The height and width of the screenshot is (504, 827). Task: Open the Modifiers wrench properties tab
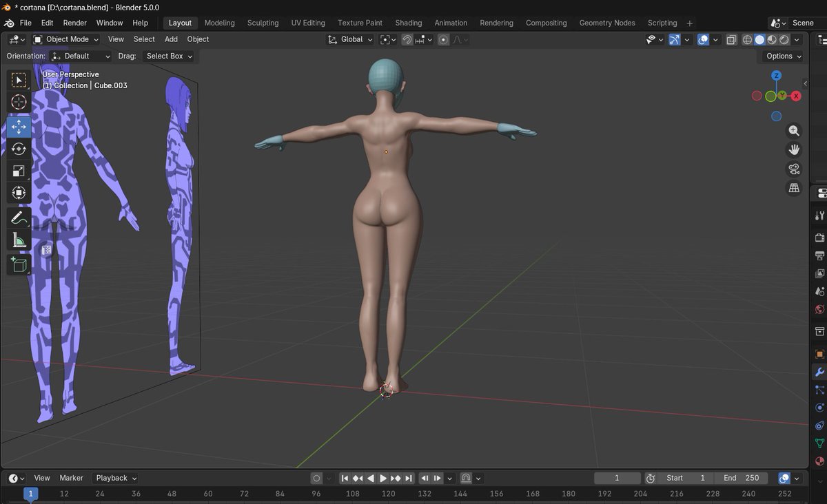click(x=819, y=372)
